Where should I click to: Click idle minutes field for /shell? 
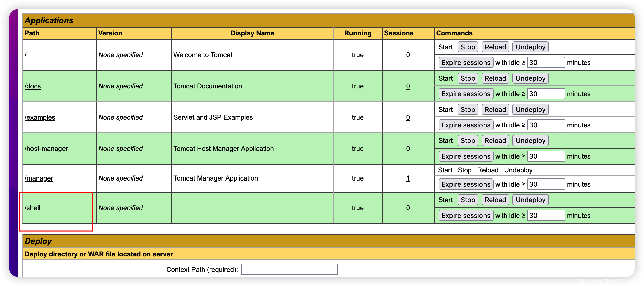pos(546,216)
